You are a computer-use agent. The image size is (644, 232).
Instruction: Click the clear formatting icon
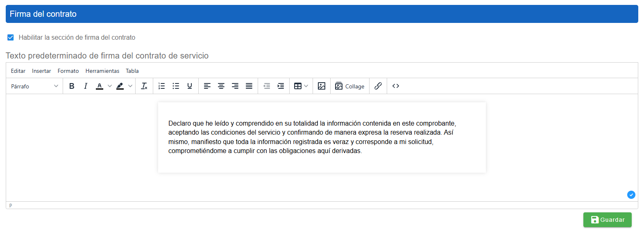pyautogui.click(x=144, y=86)
